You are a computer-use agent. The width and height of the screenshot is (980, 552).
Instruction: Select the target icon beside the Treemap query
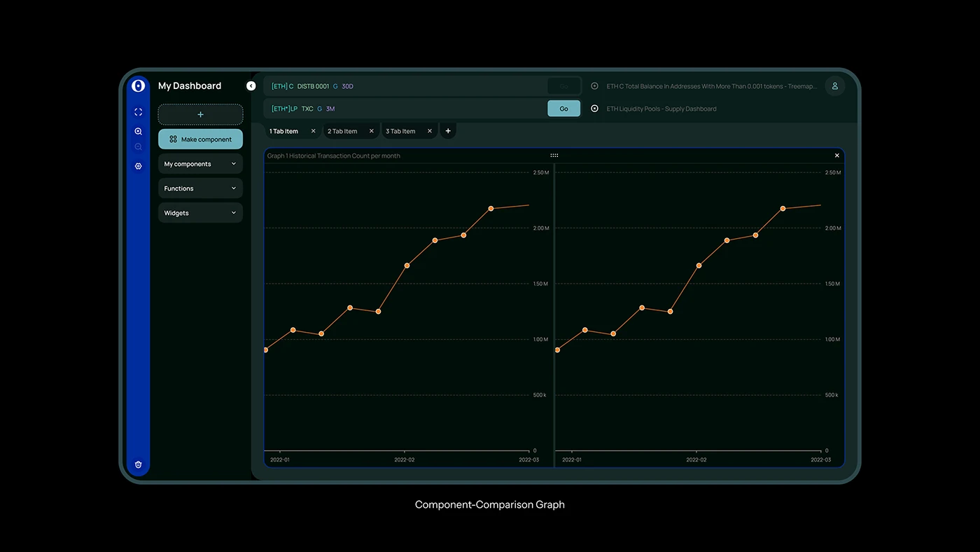click(x=594, y=85)
